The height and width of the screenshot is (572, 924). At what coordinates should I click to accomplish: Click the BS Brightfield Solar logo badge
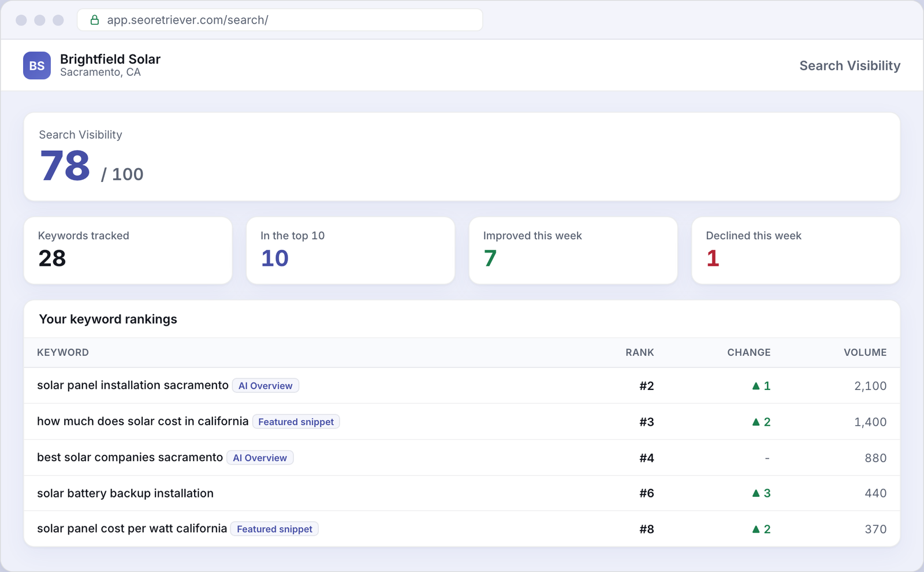coord(37,65)
